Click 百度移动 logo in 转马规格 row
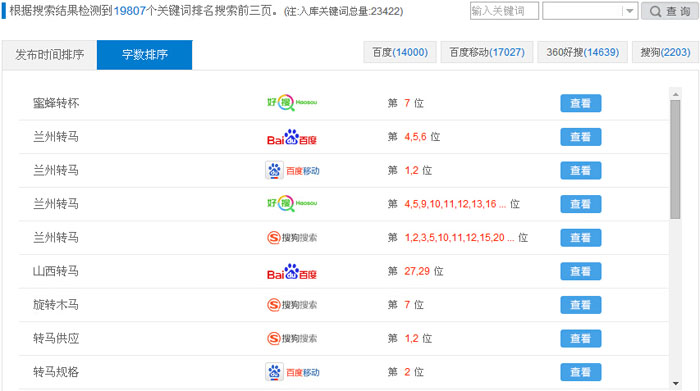The image size is (700, 391). (x=292, y=372)
